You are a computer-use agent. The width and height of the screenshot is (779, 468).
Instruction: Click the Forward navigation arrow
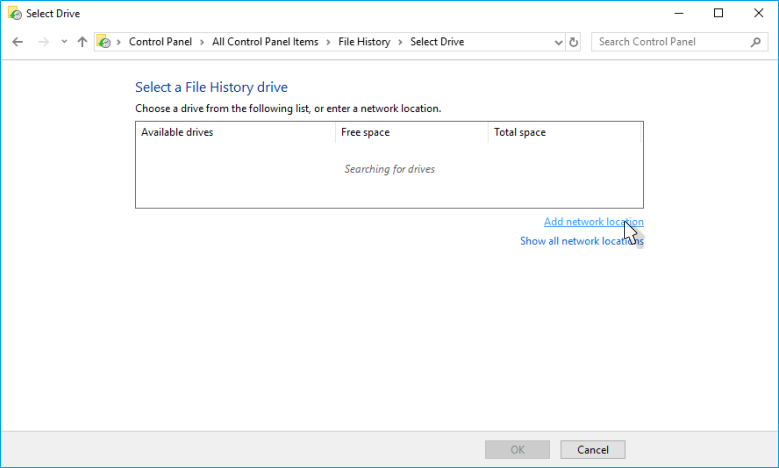tap(43, 42)
